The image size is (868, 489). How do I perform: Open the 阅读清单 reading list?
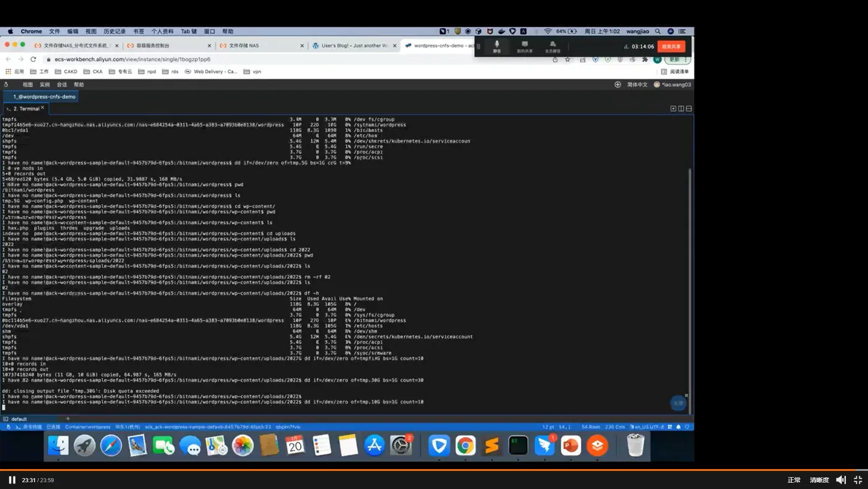(x=675, y=71)
